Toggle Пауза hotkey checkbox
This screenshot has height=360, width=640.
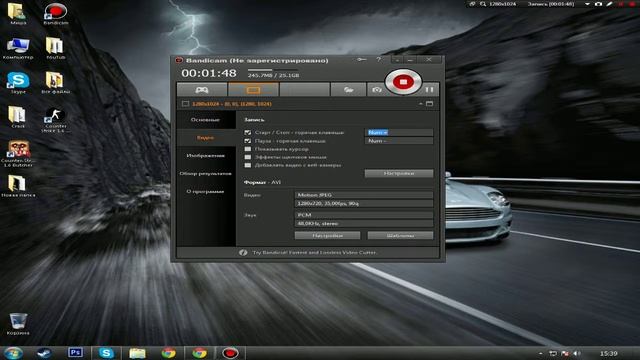(247, 141)
